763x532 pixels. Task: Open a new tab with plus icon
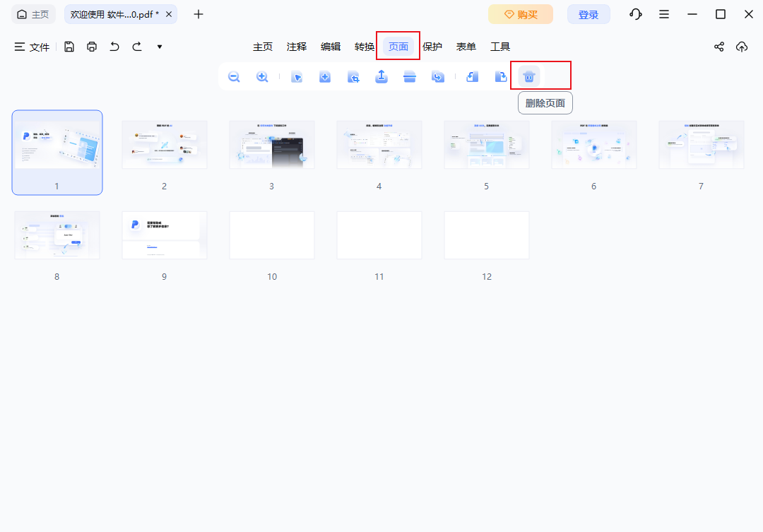pyautogui.click(x=199, y=14)
